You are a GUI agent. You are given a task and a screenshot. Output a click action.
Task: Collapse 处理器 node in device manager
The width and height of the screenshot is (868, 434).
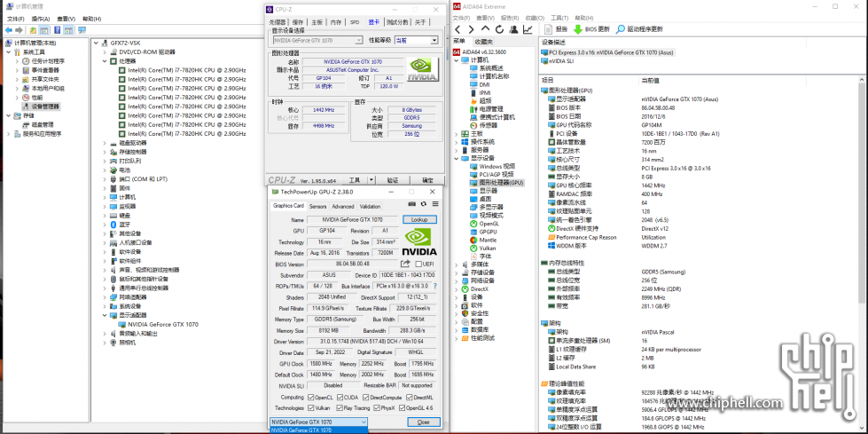point(104,61)
